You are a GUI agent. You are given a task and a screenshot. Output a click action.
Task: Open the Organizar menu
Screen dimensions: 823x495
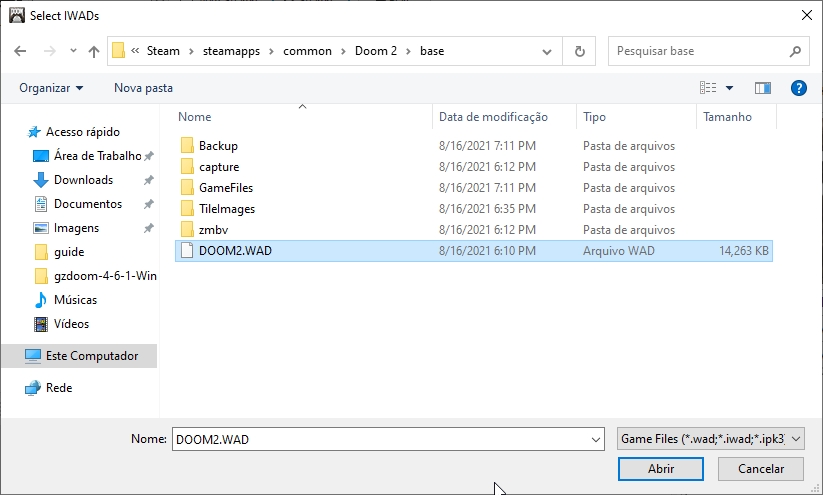click(51, 88)
